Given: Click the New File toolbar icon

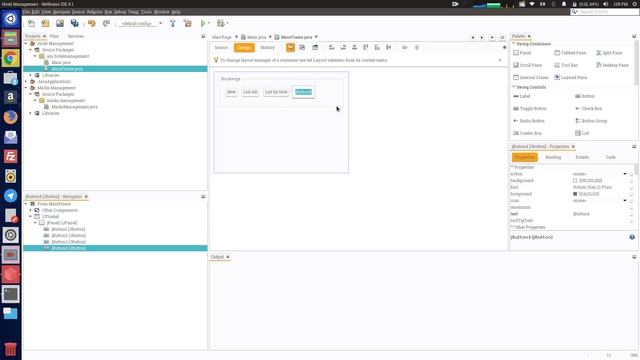Looking at the screenshot, I should (31, 23).
